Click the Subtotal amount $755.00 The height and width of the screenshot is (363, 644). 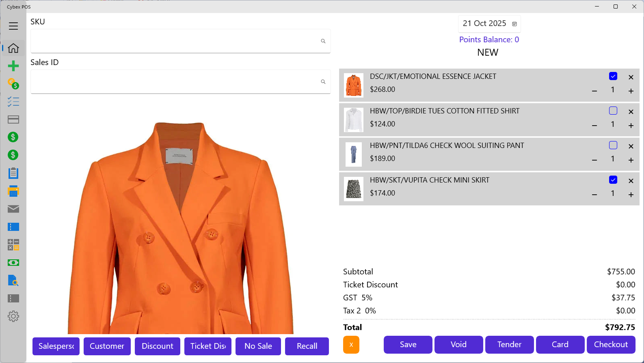click(x=621, y=272)
